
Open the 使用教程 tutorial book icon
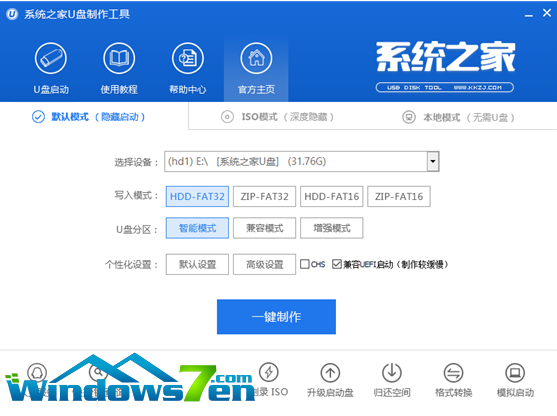coord(119,58)
